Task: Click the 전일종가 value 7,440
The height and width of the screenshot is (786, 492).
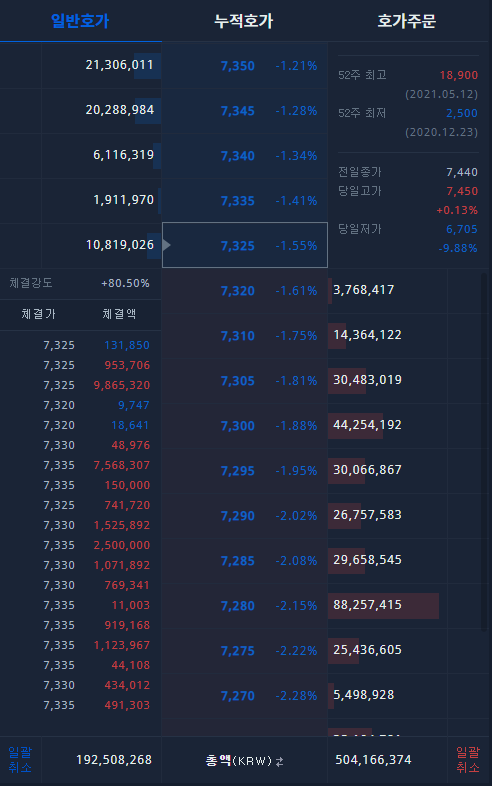Action: [x=462, y=173]
